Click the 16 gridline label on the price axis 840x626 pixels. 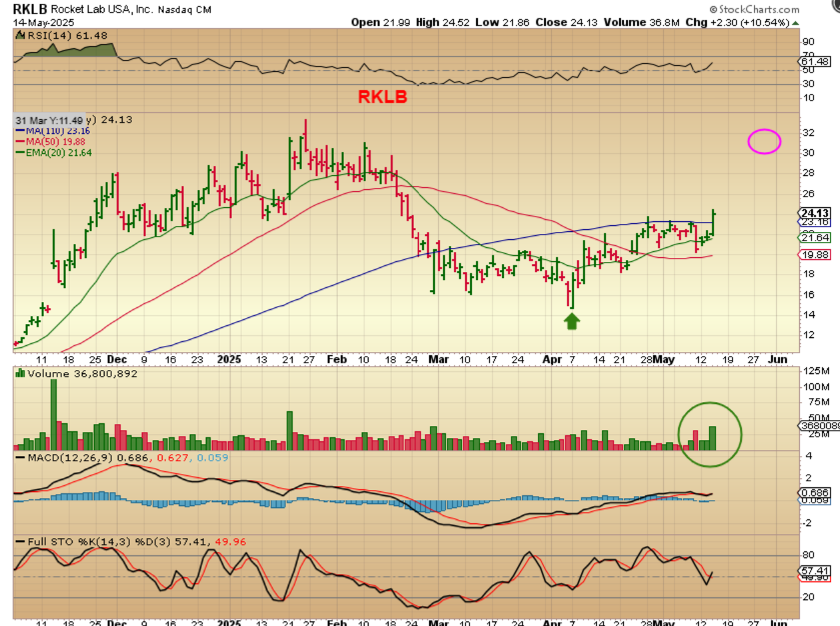tap(809, 295)
